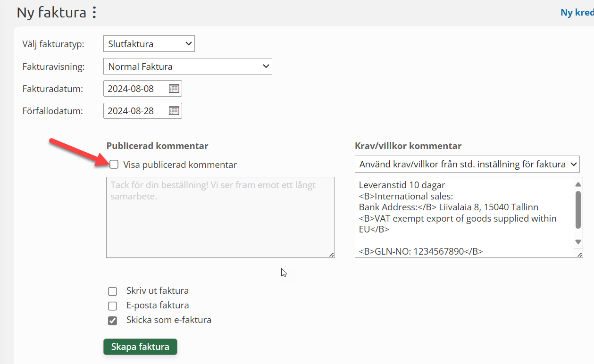This screenshot has height=364, width=594.
Task: Click into the Fakturadatum date field
Action: coord(134,89)
